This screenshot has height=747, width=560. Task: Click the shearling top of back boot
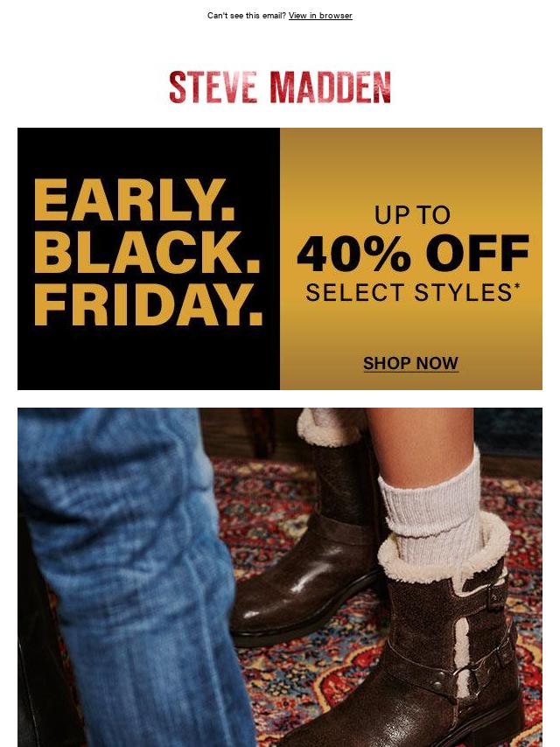pos(326,426)
